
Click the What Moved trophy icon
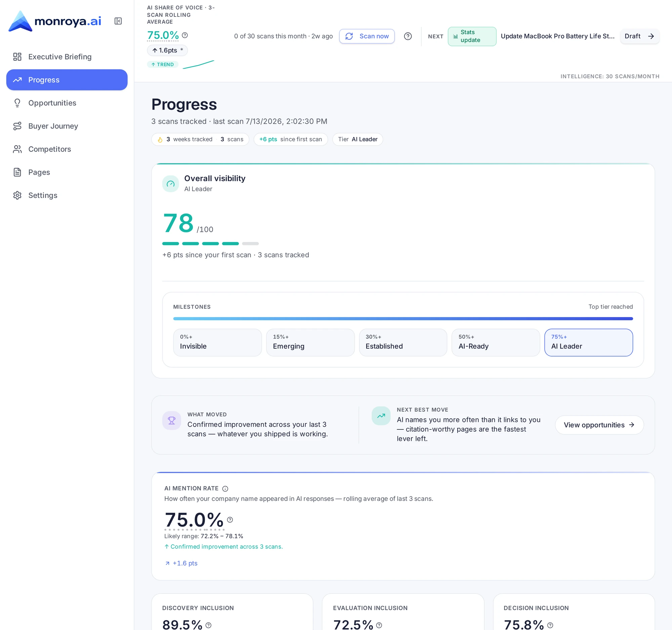tap(172, 420)
